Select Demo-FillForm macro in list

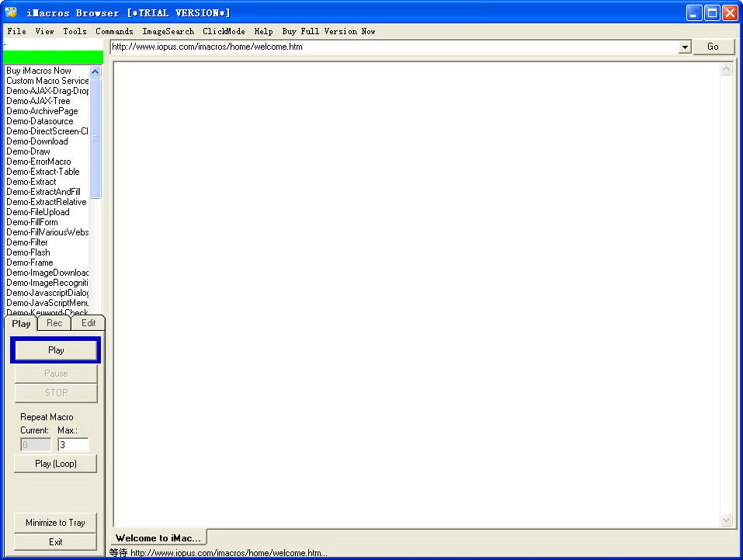click(32, 222)
